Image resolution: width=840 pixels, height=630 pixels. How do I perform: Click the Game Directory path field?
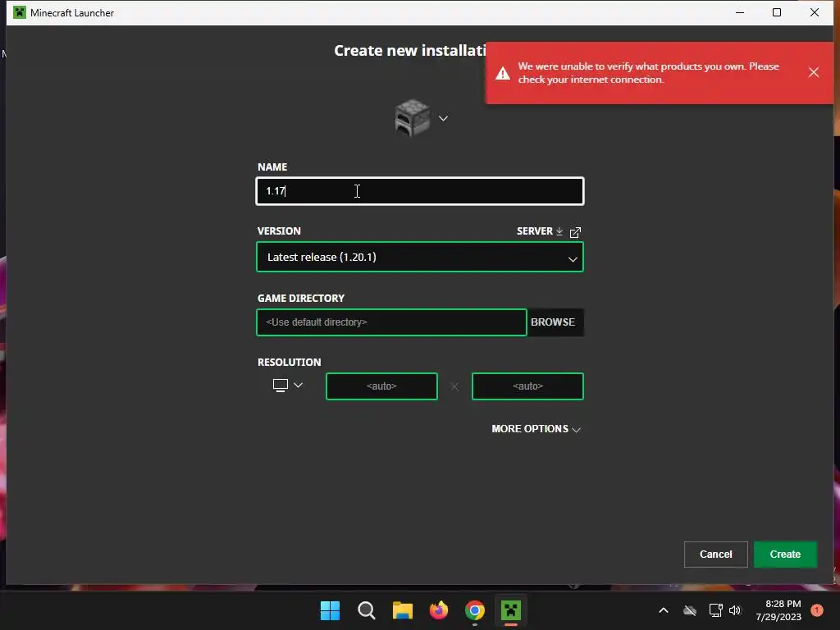click(x=391, y=322)
